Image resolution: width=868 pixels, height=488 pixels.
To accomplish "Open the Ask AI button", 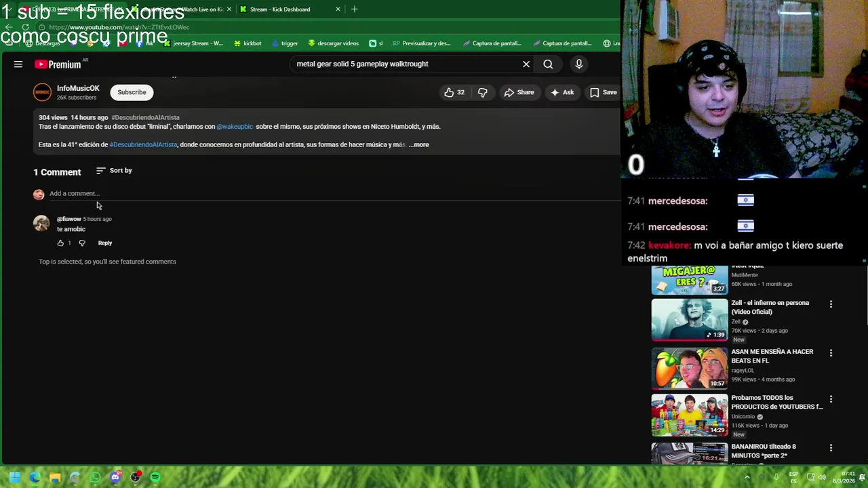I will click(x=562, y=93).
